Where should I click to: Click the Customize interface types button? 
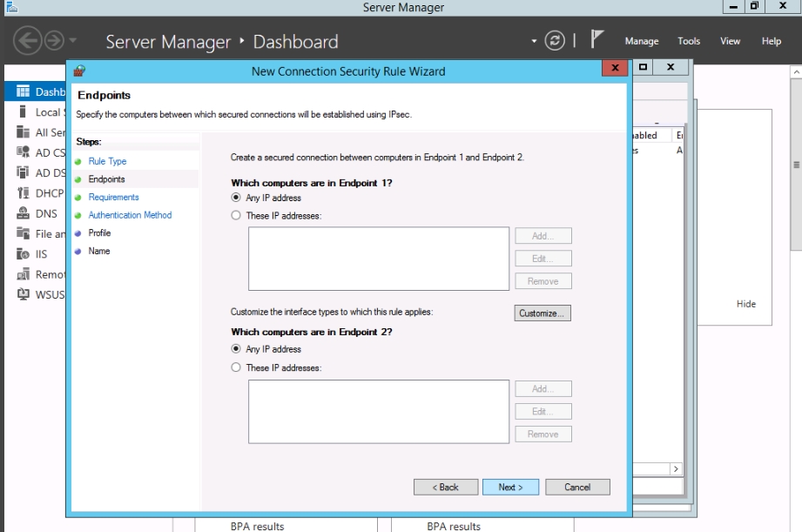[543, 313]
